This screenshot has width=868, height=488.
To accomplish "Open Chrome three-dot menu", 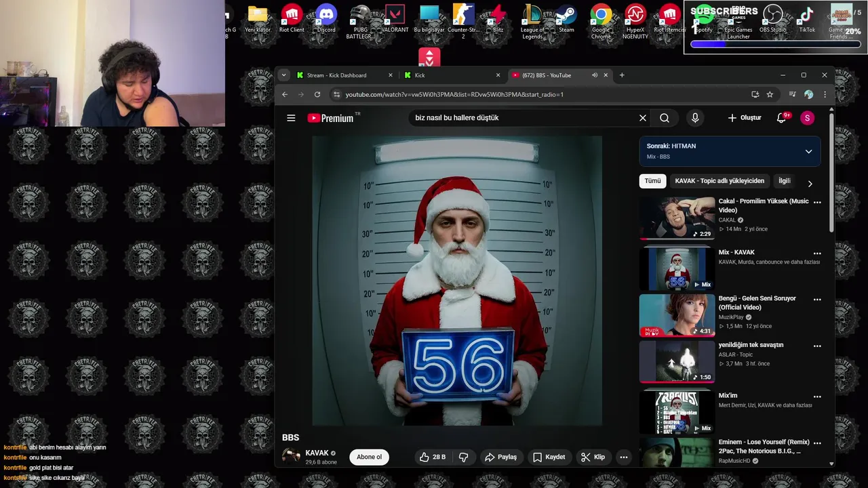I will 825,94.
